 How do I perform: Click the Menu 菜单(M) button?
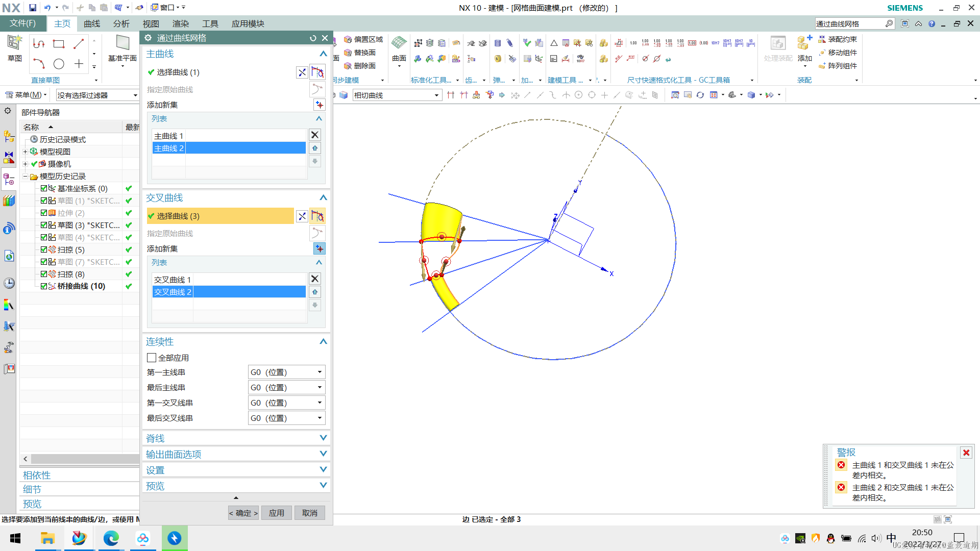point(26,95)
